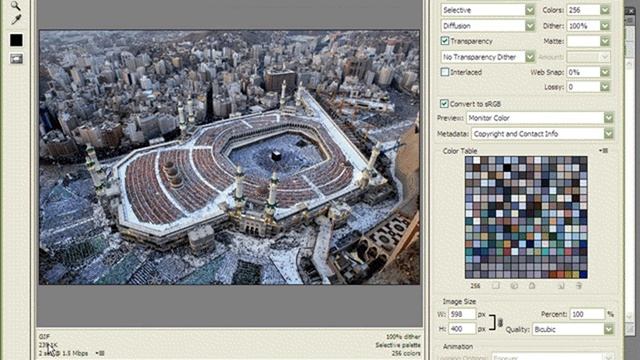Click the image Height field showing 400

tap(462, 329)
